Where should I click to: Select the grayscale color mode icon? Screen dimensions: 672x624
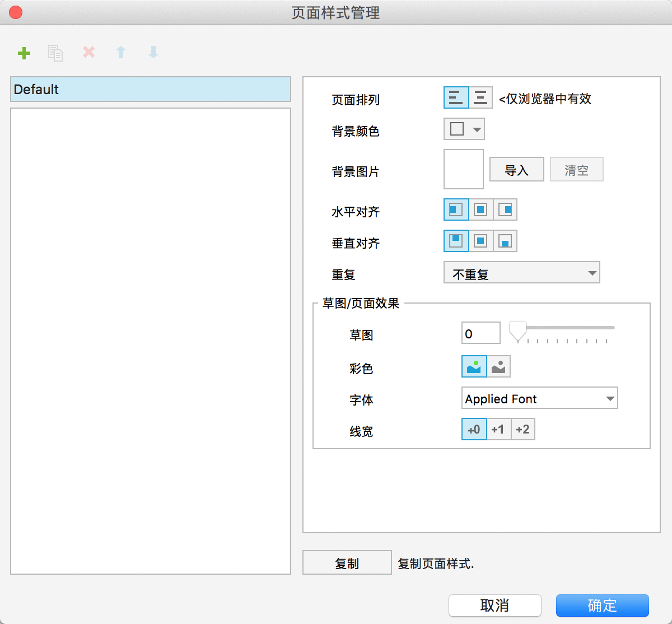[498, 367]
